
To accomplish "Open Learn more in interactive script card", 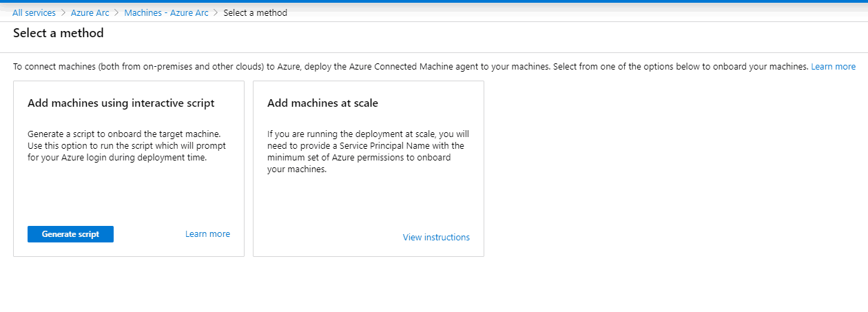I will tap(207, 234).
